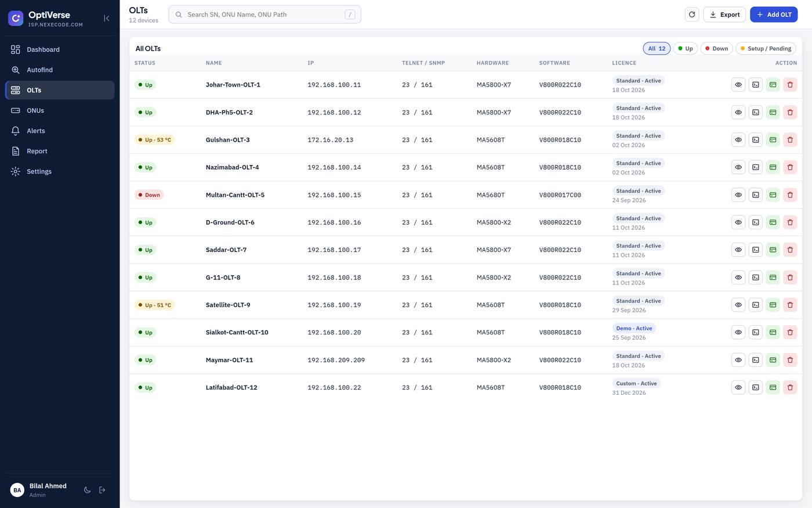Click the Demo · Active licence badge
Viewport: 812px width, 508px height.
pos(634,328)
